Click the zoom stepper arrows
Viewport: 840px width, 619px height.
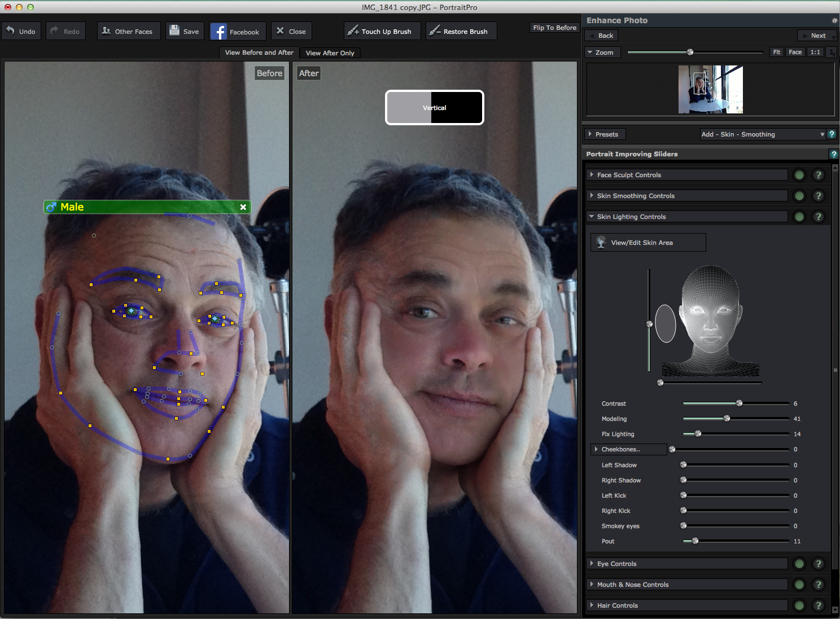coord(831,52)
